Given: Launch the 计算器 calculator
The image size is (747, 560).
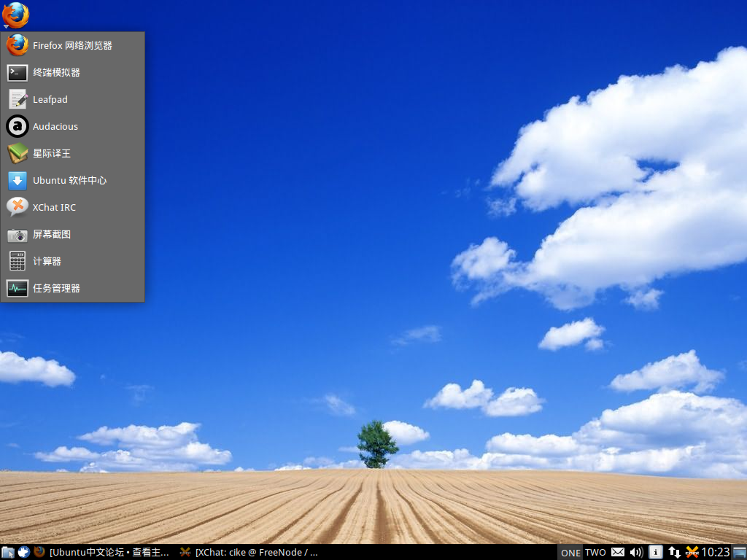Looking at the screenshot, I should (x=72, y=262).
